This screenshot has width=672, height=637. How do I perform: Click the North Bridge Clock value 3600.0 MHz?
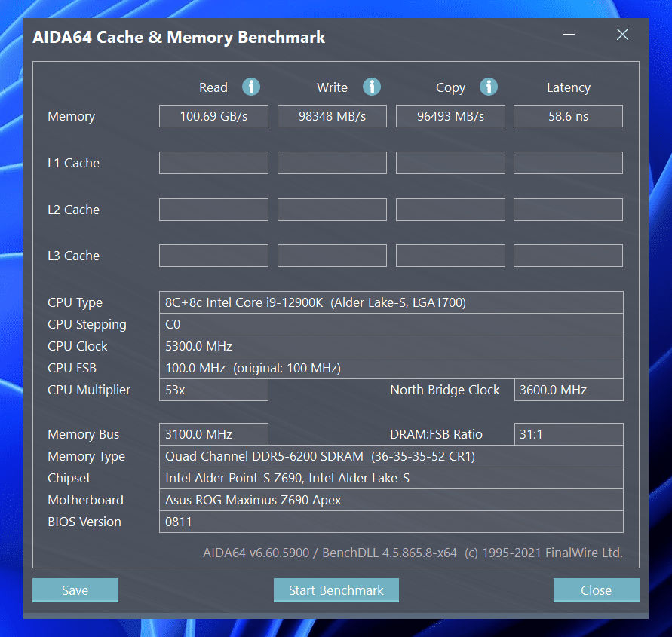pyautogui.click(x=569, y=390)
